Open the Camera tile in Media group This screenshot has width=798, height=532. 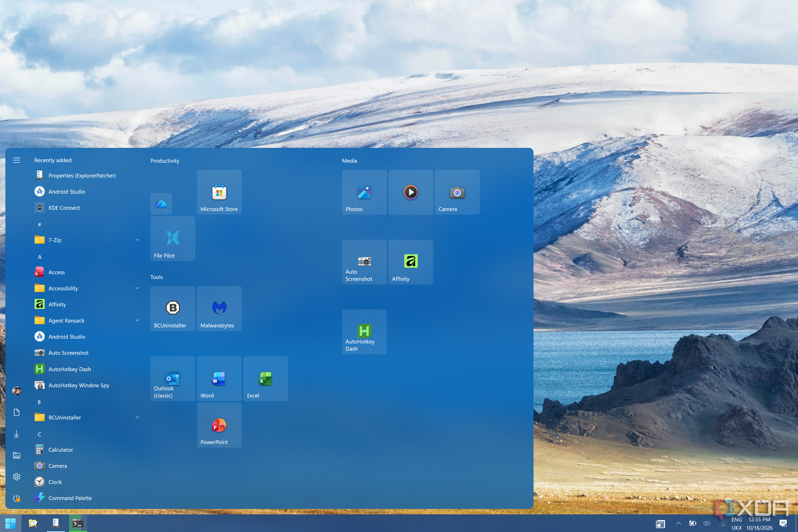(x=457, y=192)
